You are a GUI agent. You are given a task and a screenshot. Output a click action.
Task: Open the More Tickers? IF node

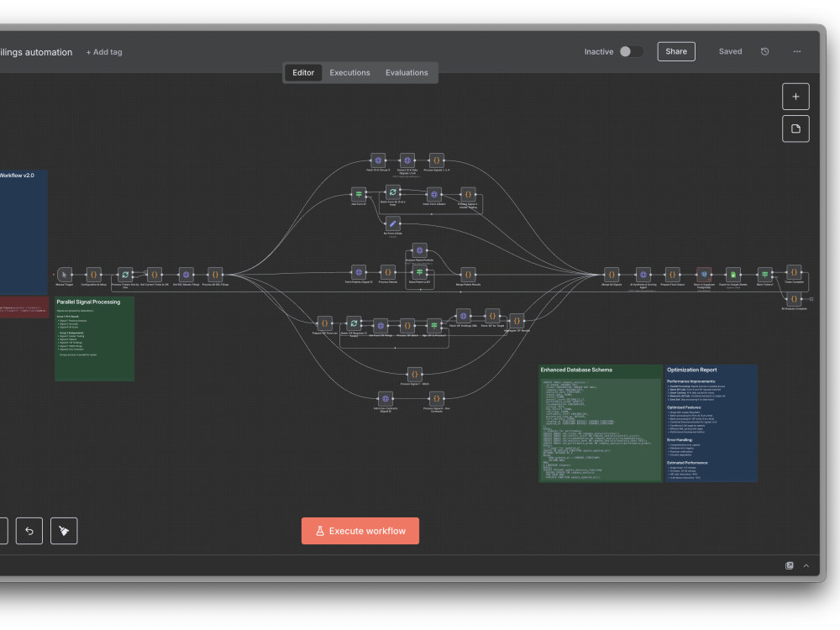pyautogui.click(x=765, y=275)
